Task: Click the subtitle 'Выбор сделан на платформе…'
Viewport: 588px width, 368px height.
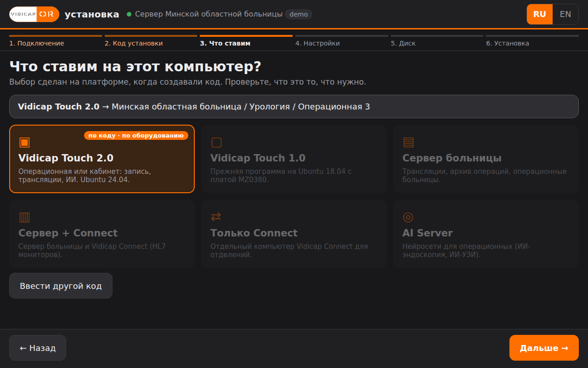Action: tap(187, 82)
